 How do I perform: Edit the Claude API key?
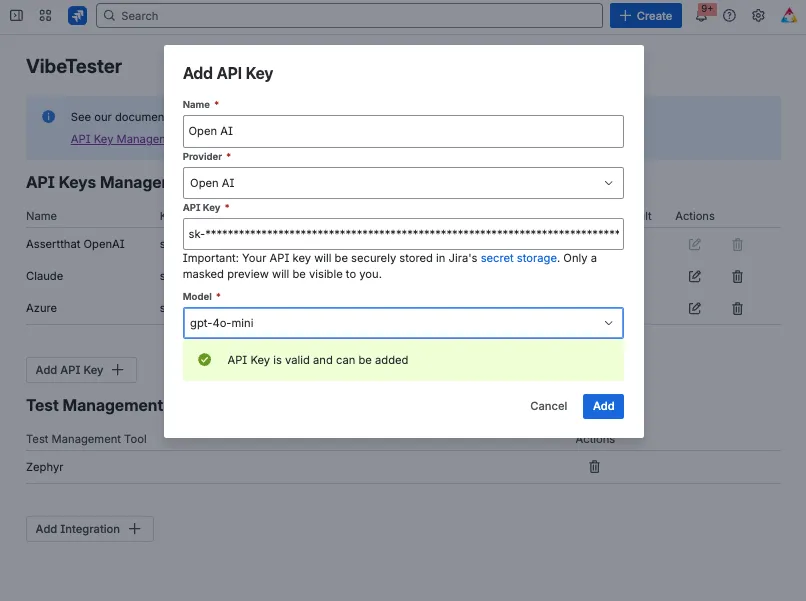click(694, 277)
